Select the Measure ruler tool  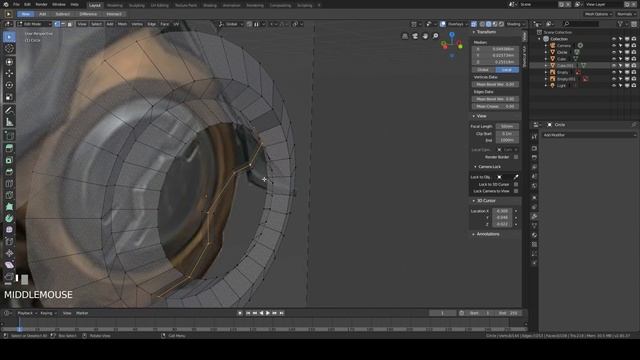point(9,122)
